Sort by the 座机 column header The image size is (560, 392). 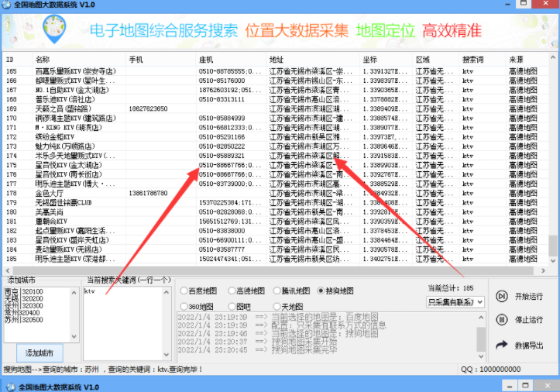[x=232, y=60]
